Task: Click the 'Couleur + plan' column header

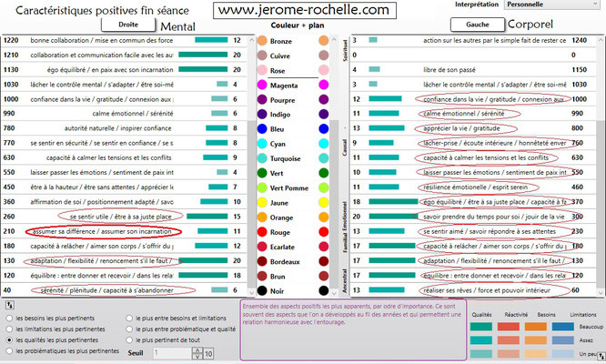Action: point(298,25)
